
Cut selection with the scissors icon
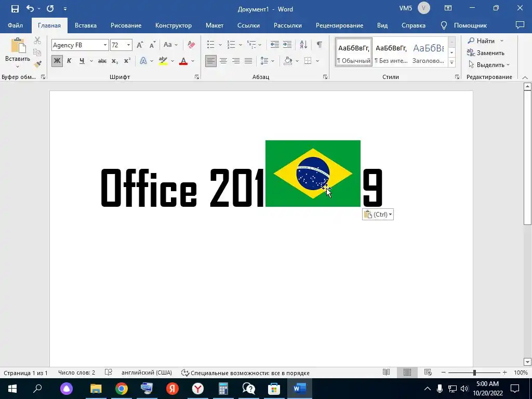(37, 41)
